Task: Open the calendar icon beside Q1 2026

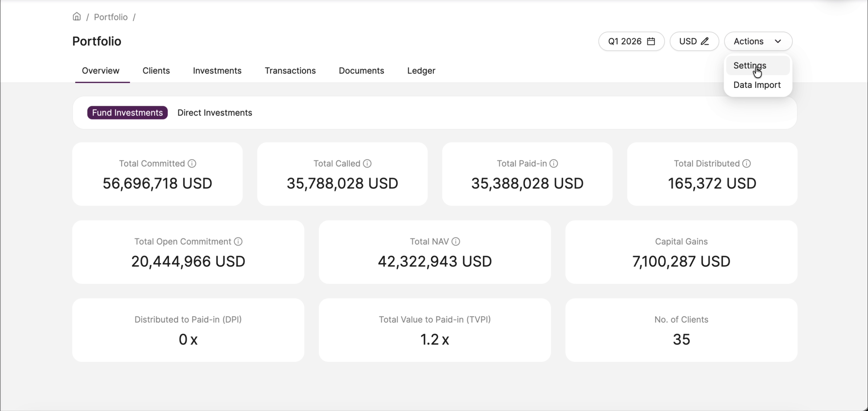Action: click(x=651, y=41)
